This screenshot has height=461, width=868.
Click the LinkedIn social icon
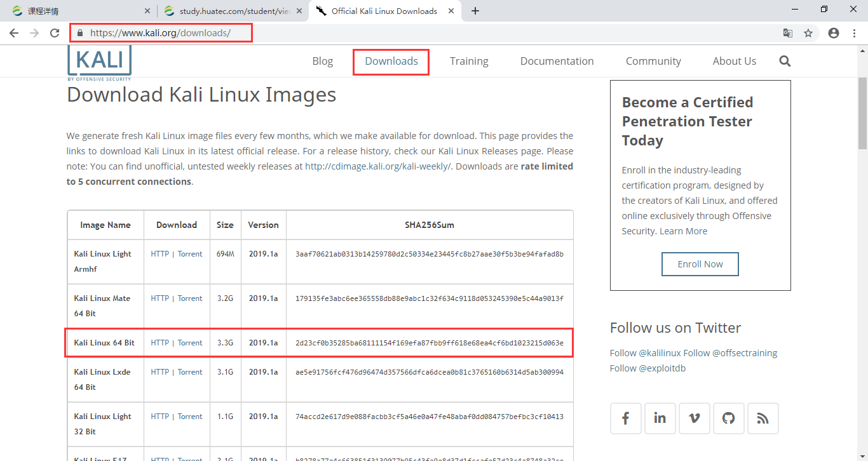point(660,418)
